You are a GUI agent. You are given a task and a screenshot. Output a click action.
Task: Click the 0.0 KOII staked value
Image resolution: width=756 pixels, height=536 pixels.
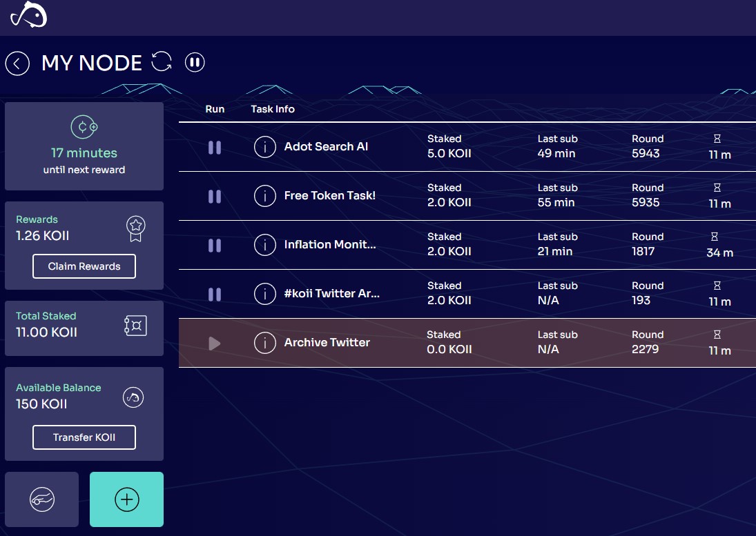449,349
